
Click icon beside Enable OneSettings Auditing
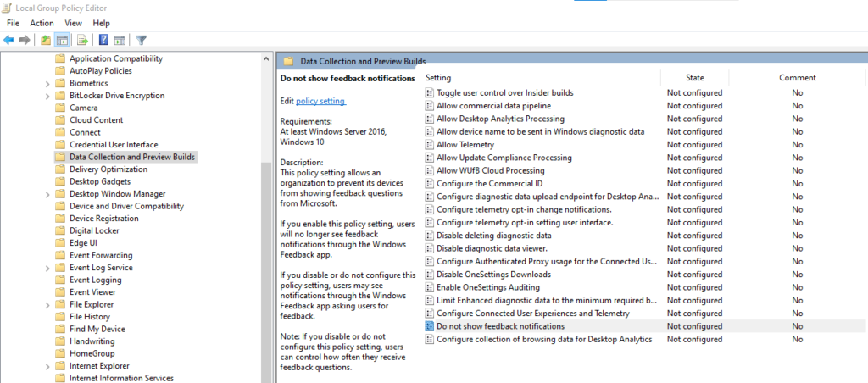(429, 287)
